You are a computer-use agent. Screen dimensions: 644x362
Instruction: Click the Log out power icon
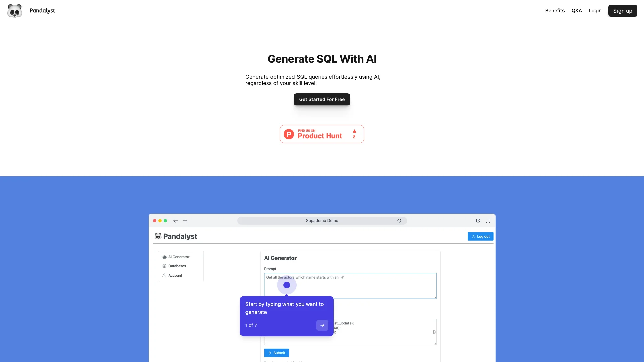pos(473,236)
